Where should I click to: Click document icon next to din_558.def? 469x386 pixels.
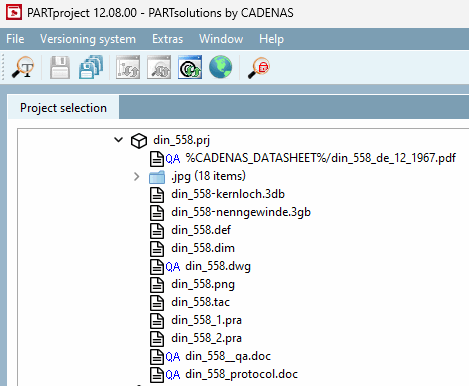pyautogui.click(x=157, y=231)
